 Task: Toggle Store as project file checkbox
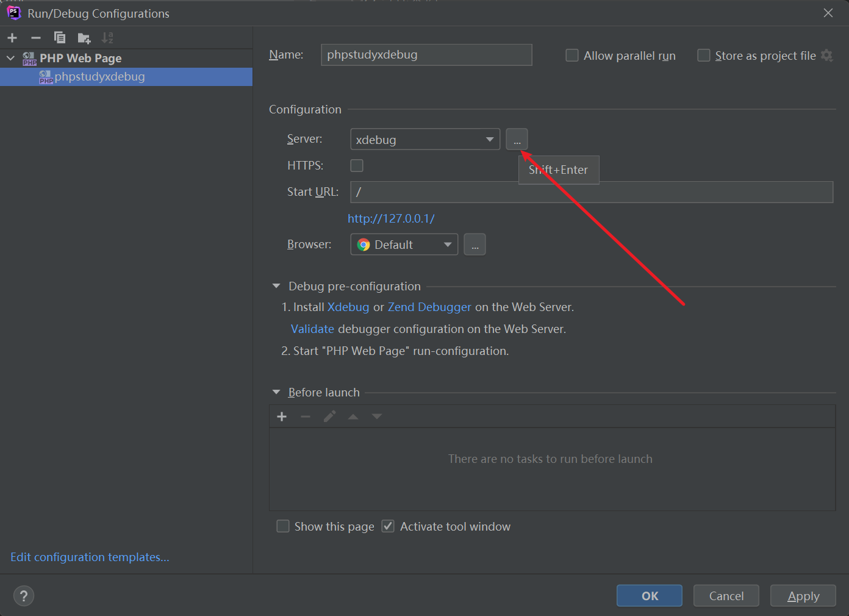(704, 56)
